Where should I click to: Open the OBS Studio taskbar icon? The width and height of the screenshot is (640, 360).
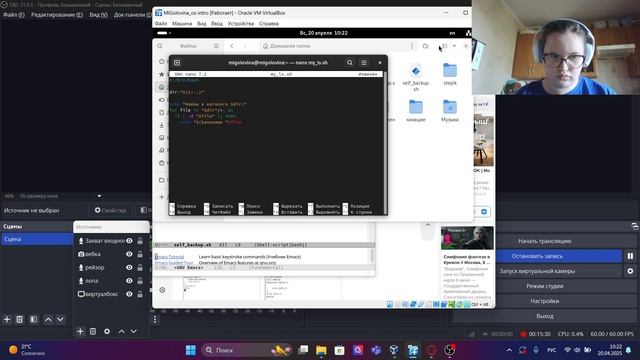pos(449,350)
